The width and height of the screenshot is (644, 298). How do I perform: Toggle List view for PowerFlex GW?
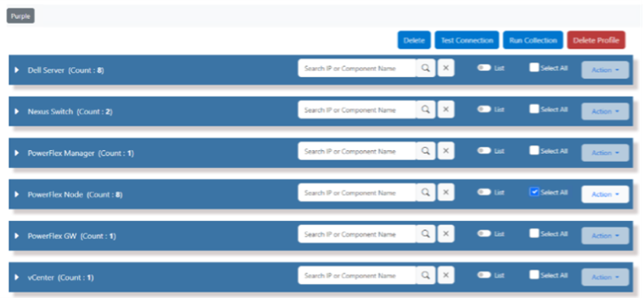click(x=484, y=233)
